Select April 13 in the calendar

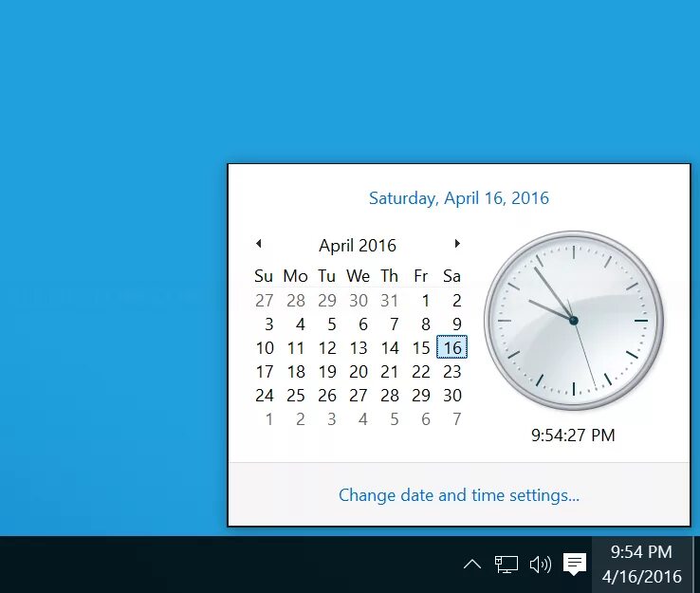(359, 348)
